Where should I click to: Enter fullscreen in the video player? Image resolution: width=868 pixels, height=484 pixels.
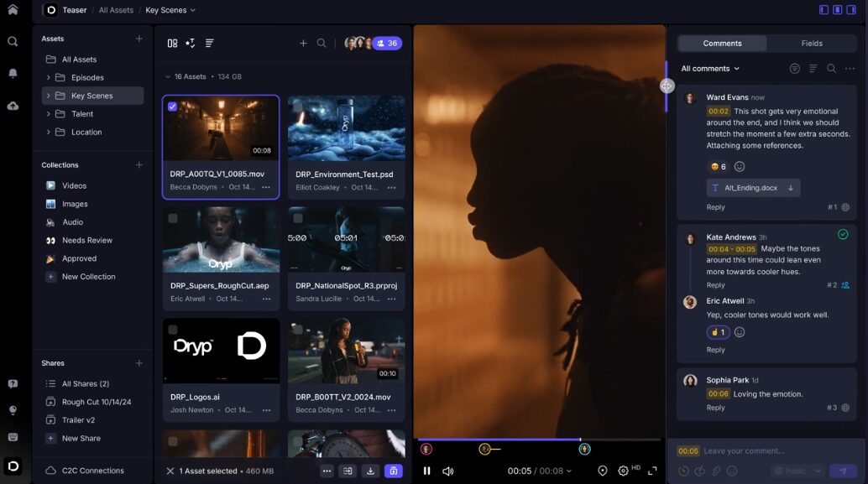point(652,471)
